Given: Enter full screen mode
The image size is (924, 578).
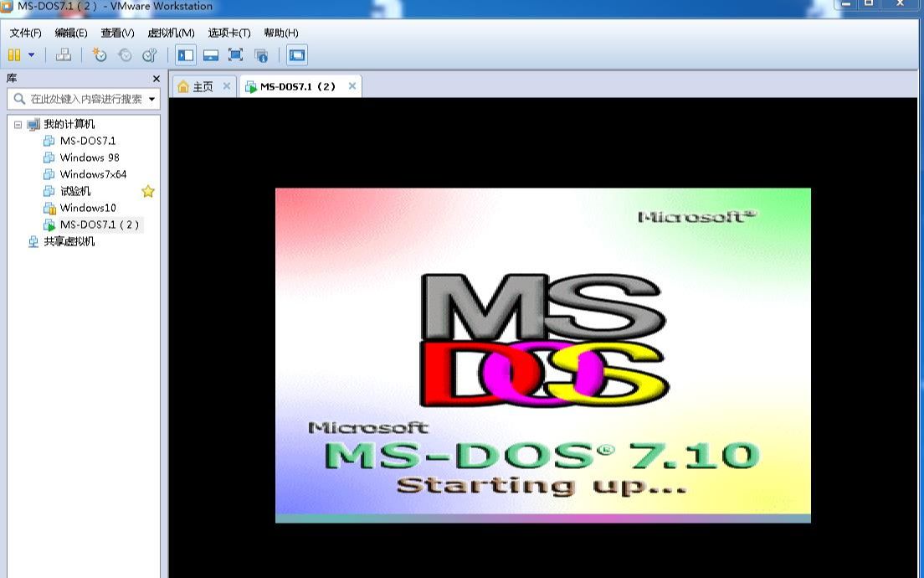Looking at the screenshot, I should (238, 55).
